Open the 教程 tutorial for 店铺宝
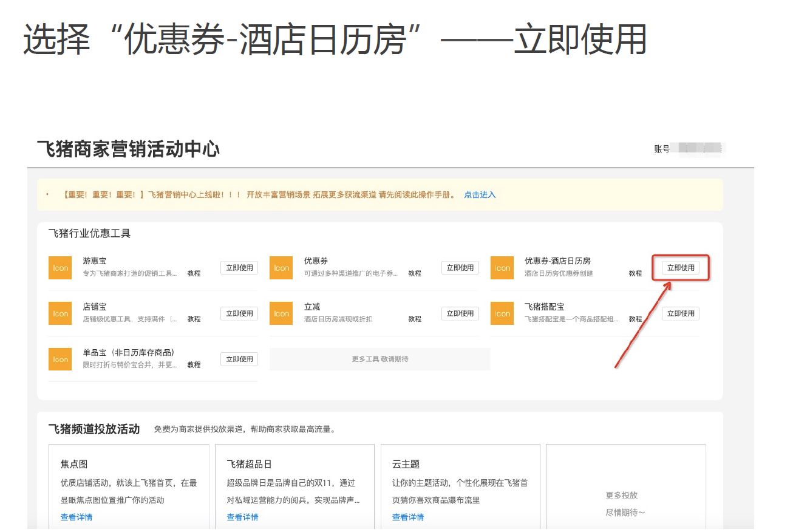Image resolution: width=810 pixels, height=532 pixels. tap(194, 319)
